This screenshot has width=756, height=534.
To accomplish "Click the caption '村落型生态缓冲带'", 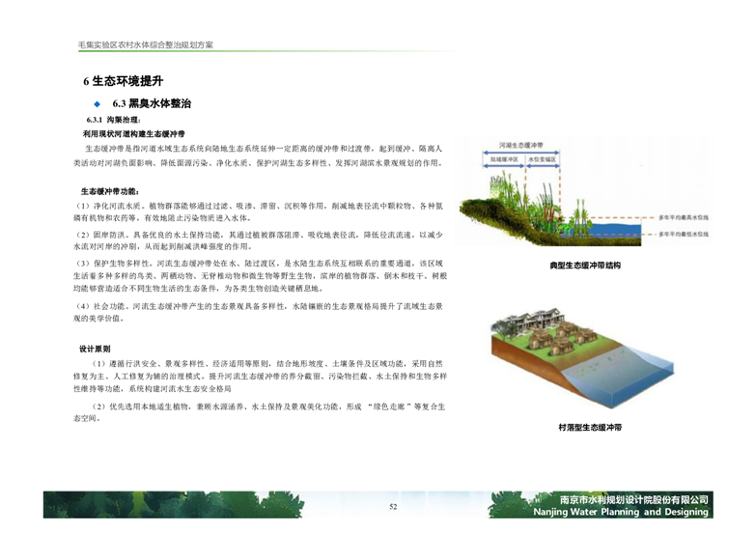I will point(590,426).
